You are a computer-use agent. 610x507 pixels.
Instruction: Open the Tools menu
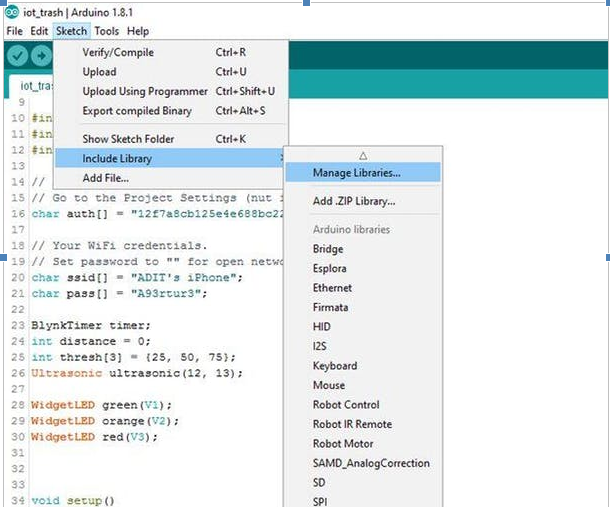pos(107,31)
